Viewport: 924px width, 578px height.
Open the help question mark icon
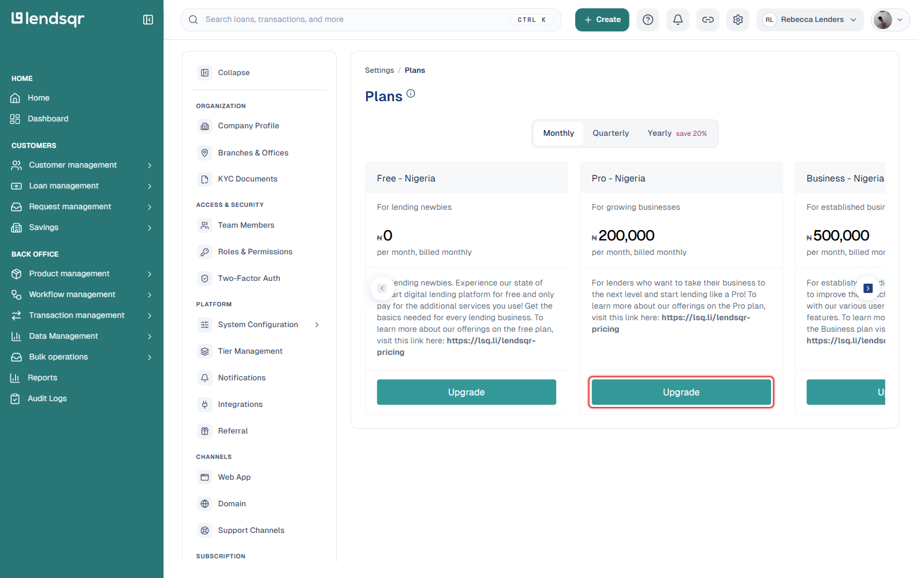point(648,20)
